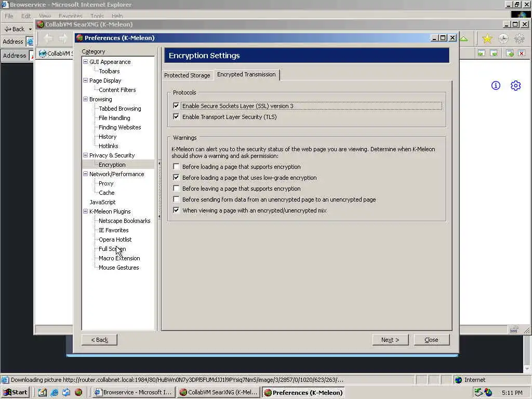The height and width of the screenshot is (399, 532).
Task: Uncheck Before loading low-grade encryption page
Action: pos(176,178)
